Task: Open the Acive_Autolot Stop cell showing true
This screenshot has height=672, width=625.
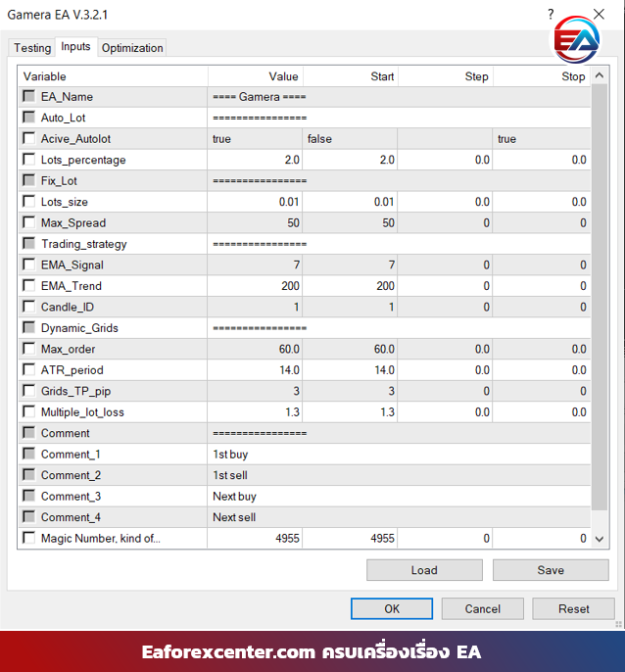Action: pos(541,139)
